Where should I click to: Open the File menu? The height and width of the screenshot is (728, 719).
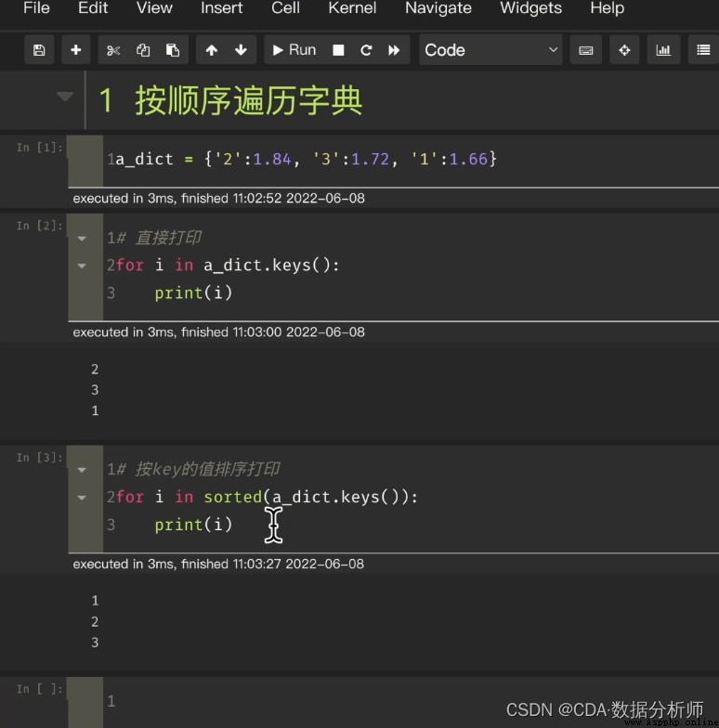(36, 7)
